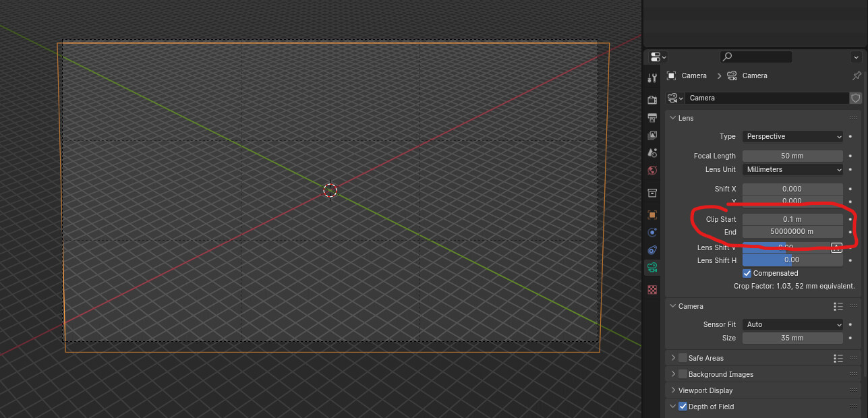Open the Render properties tab
The image size is (868, 418).
652,100
